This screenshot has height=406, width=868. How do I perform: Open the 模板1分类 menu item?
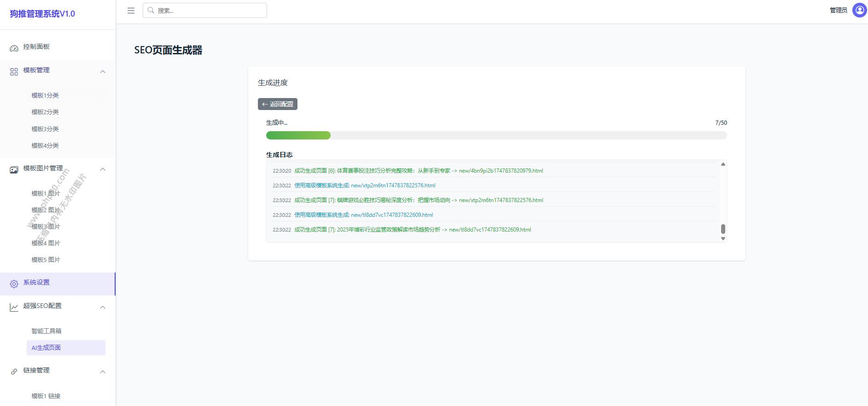(x=45, y=95)
